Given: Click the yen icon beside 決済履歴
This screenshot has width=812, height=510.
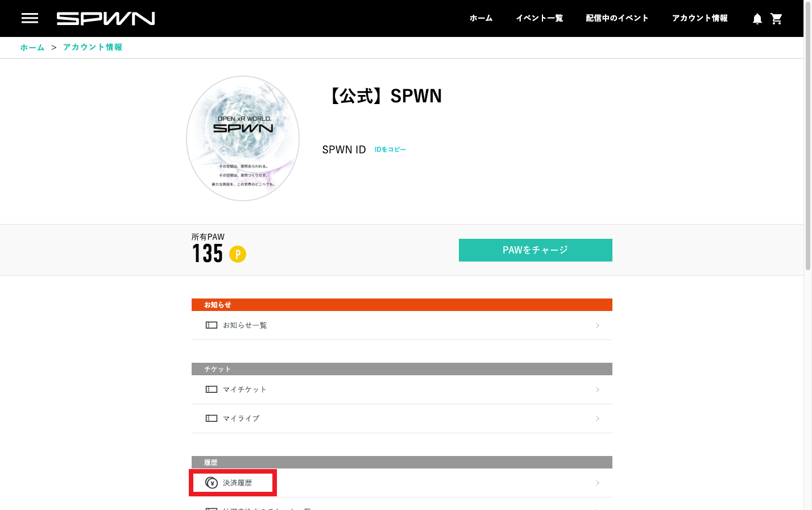Looking at the screenshot, I should 212,483.
